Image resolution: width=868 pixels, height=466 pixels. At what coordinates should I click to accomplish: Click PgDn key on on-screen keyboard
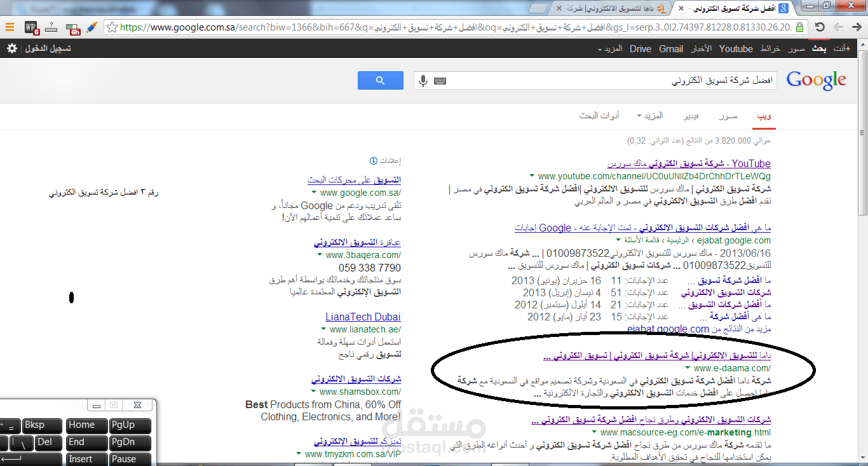tap(130, 442)
